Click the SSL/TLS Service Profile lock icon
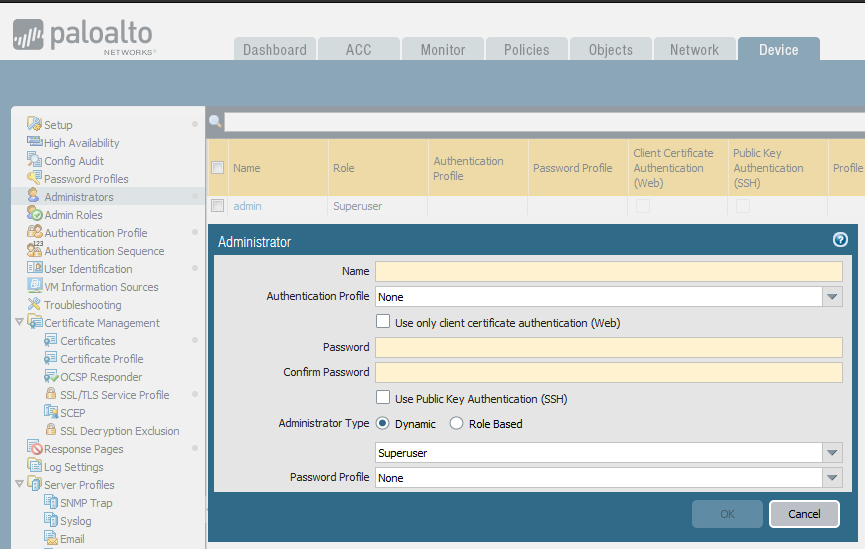The image size is (865, 549). click(51, 394)
